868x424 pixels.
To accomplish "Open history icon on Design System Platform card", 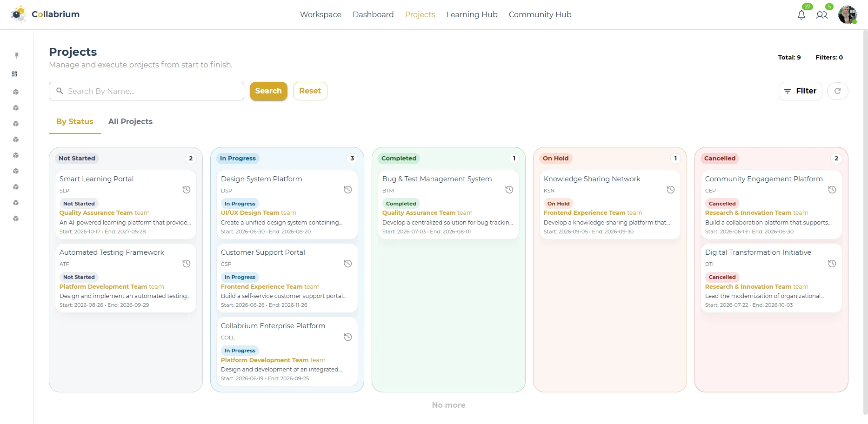I will [x=348, y=190].
